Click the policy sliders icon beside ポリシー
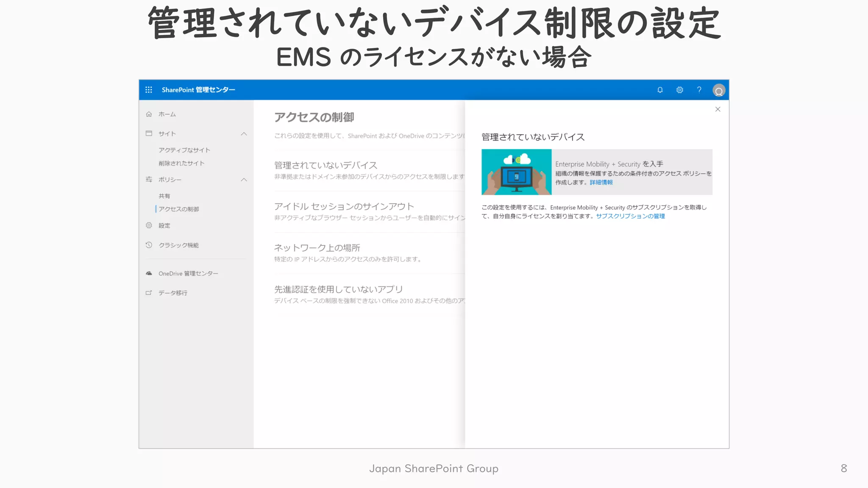The image size is (868, 488). [149, 180]
